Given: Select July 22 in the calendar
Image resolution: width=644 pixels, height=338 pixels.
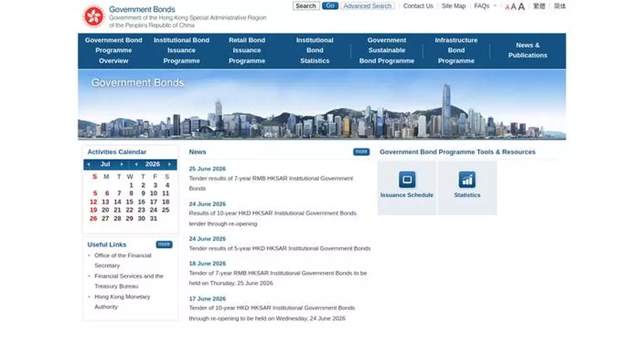Looking at the screenshot, I should click(x=129, y=210).
